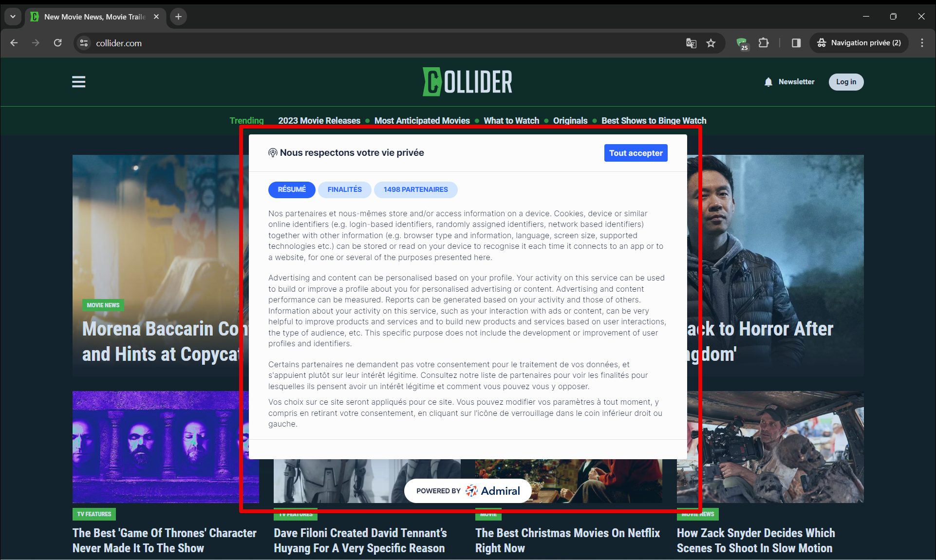Bookmark the page using the star icon
Image resolution: width=936 pixels, height=560 pixels.
711,43
